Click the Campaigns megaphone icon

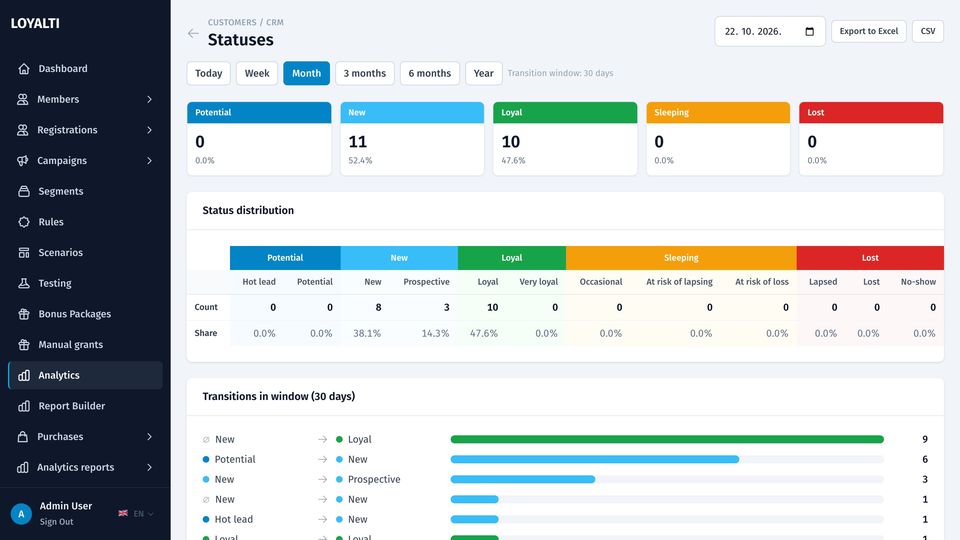click(23, 160)
